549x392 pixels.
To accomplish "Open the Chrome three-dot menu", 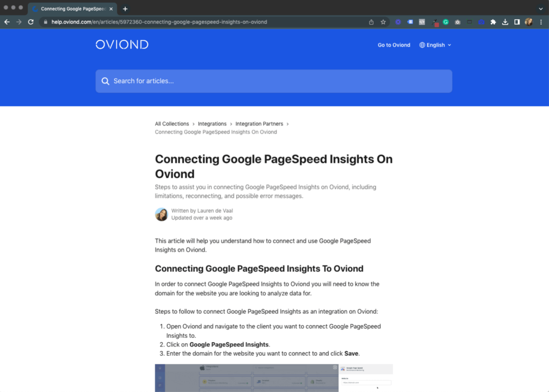I will pos(541,22).
